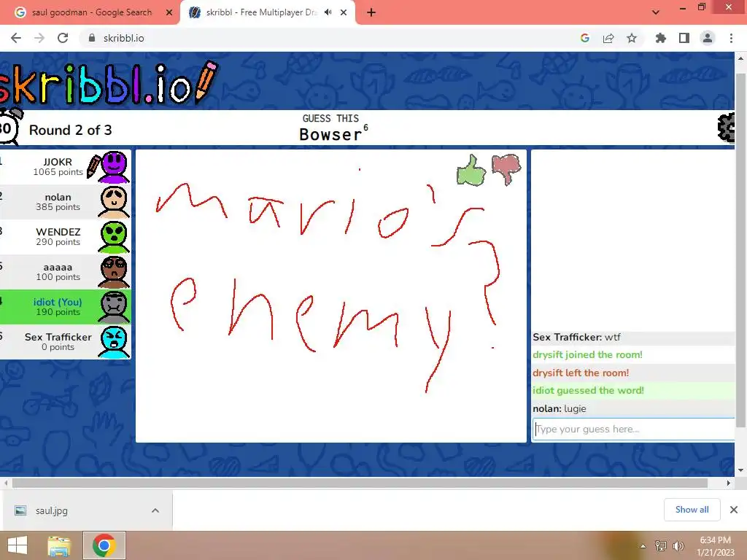Select aaaaa's brown avatar
The image size is (747, 560).
point(114,272)
